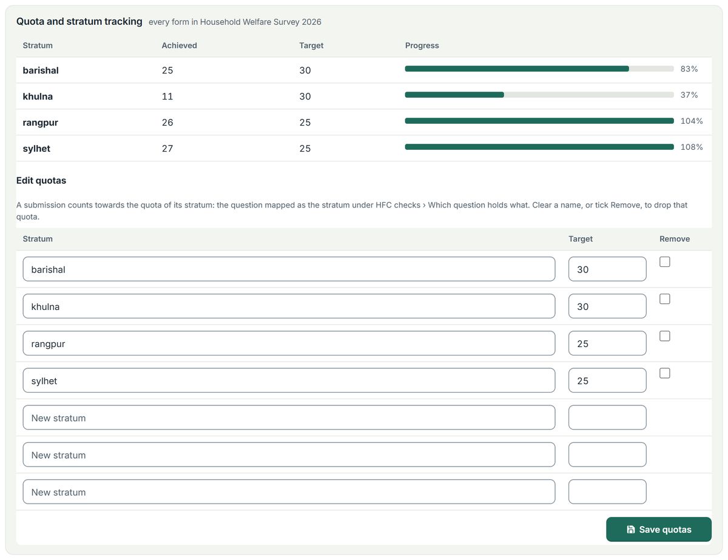This screenshot has width=728, height=560.
Task: Click the 37% progress label
Action: (689, 95)
